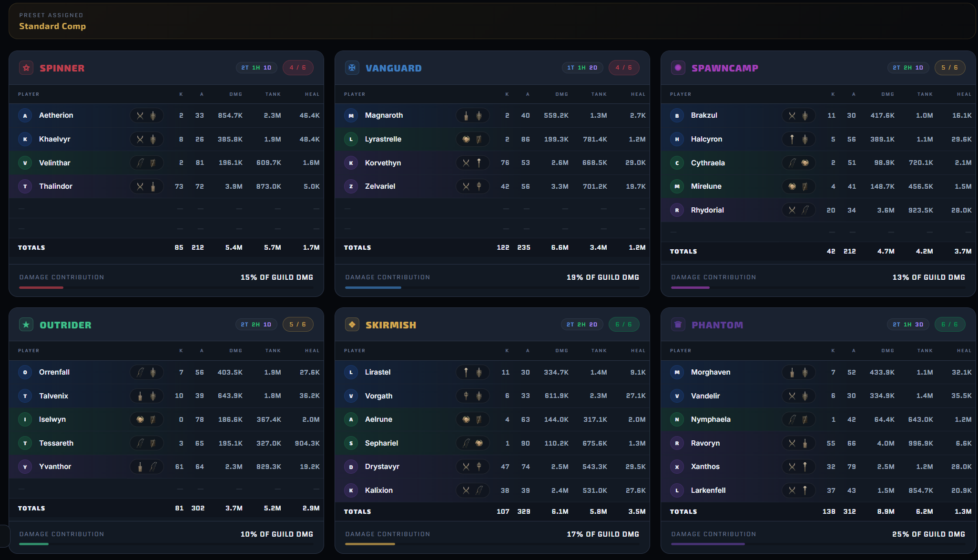
Task: Select Xanthos's avatar badge
Action: click(x=677, y=467)
